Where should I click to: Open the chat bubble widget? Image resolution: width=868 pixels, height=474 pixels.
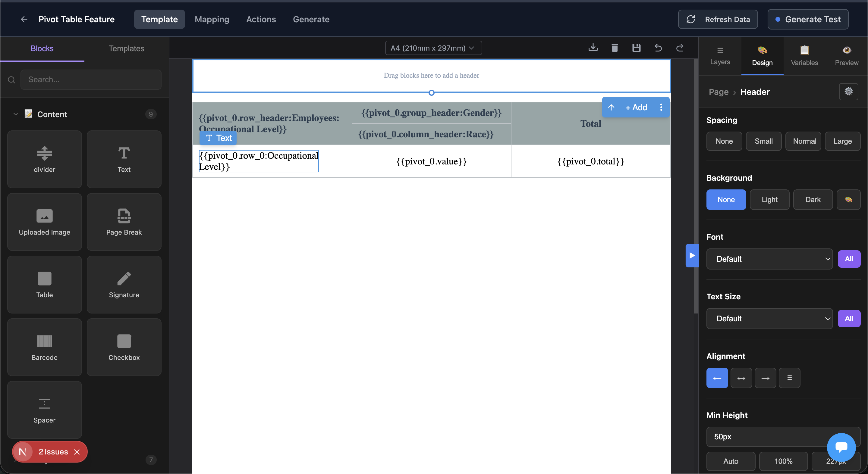(x=841, y=447)
